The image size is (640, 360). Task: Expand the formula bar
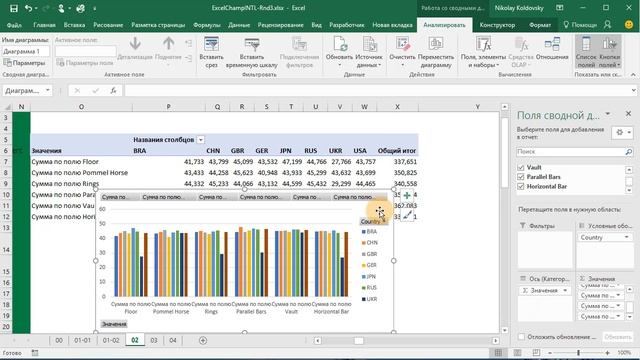(633, 90)
